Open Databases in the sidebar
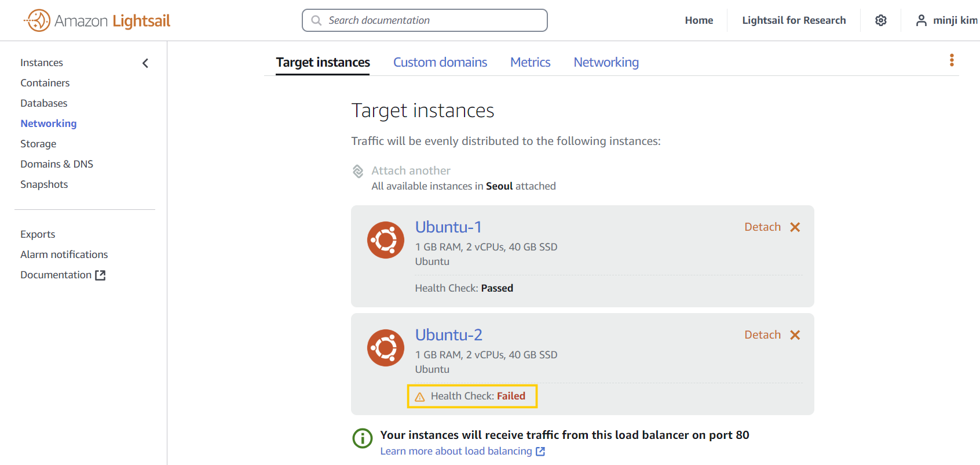The width and height of the screenshot is (980, 465). click(44, 103)
